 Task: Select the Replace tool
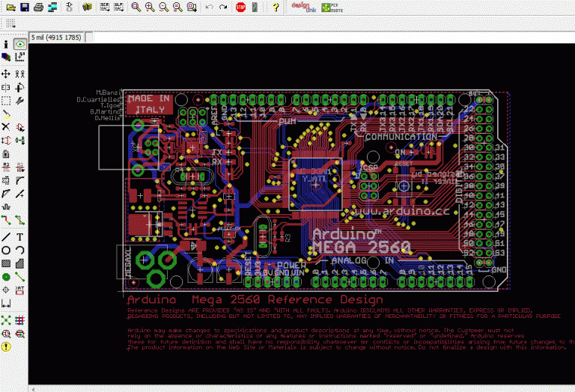pyautogui.click(x=19, y=141)
